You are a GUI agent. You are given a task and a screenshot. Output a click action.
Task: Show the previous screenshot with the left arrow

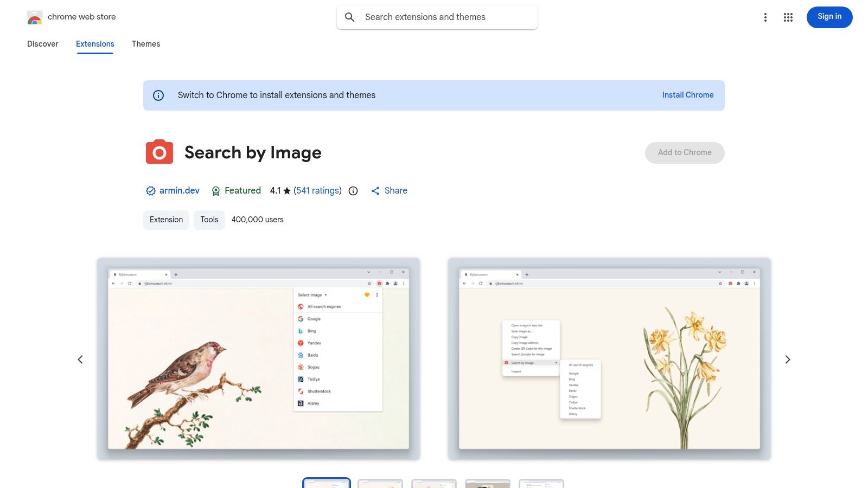pos(80,359)
